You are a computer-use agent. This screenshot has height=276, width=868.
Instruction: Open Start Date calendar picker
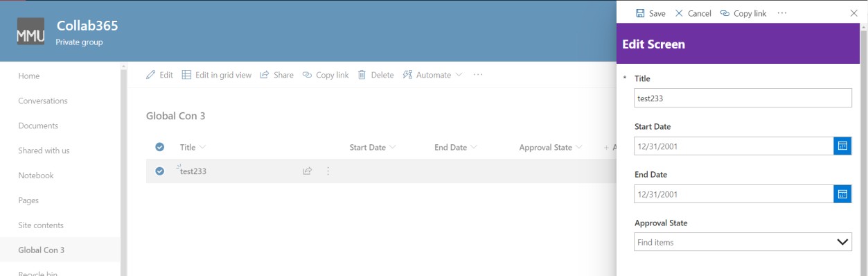point(842,146)
